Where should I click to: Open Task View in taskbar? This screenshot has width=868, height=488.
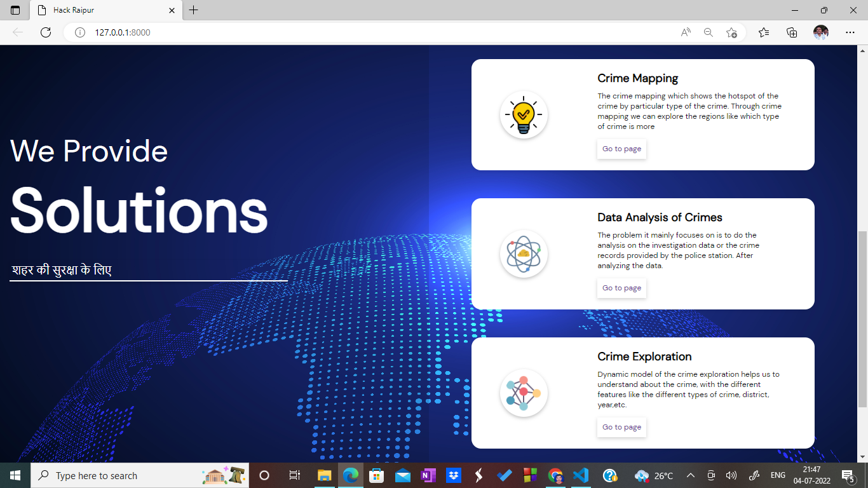pos(294,475)
